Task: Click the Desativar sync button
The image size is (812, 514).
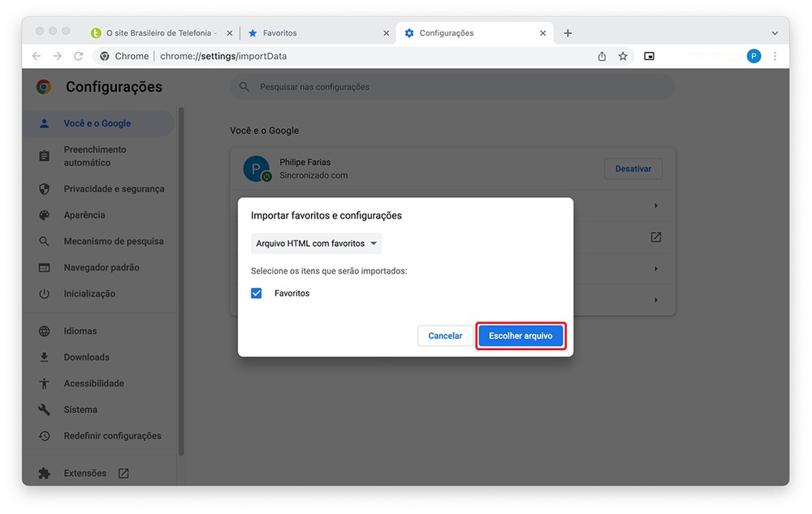Action: coord(633,169)
